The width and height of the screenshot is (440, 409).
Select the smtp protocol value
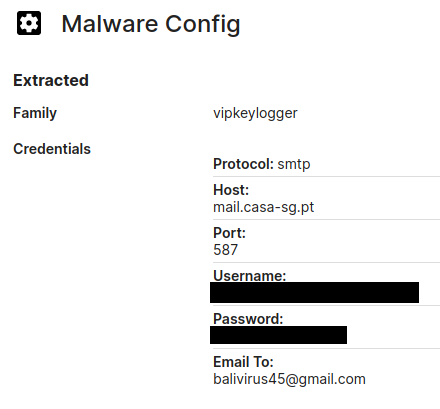(294, 164)
